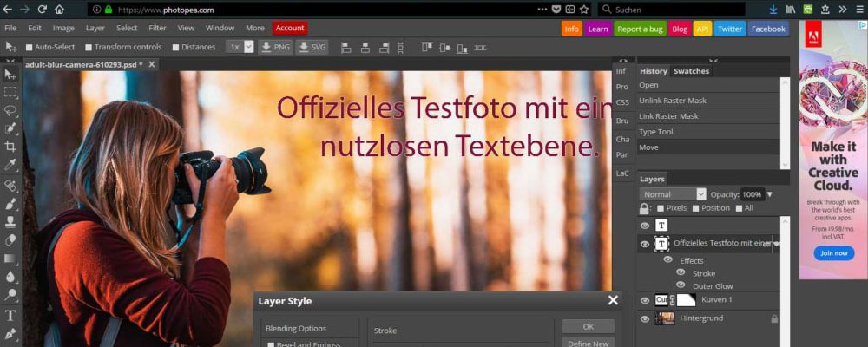The height and width of the screenshot is (347, 868).
Task: Select the Blur tool droplet icon
Action: (x=10, y=277)
